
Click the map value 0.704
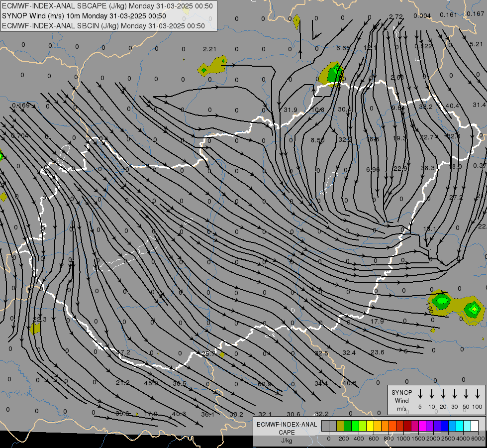(19, 135)
